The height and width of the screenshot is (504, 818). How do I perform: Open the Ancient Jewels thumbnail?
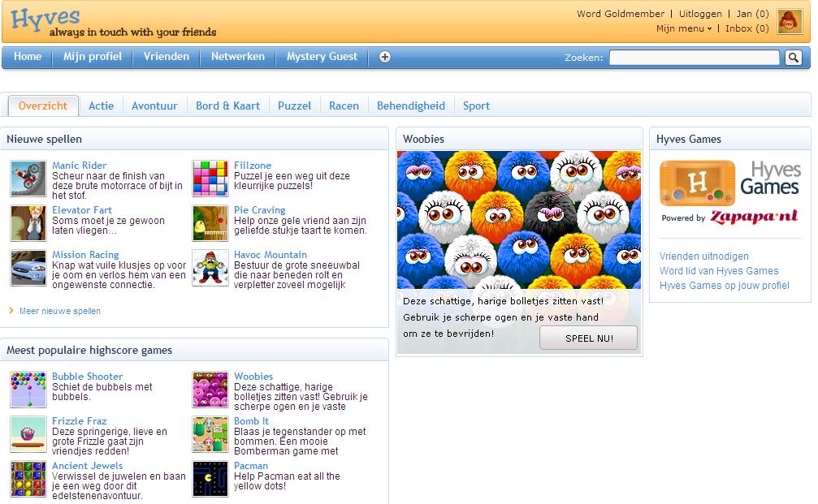coord(28,479)
